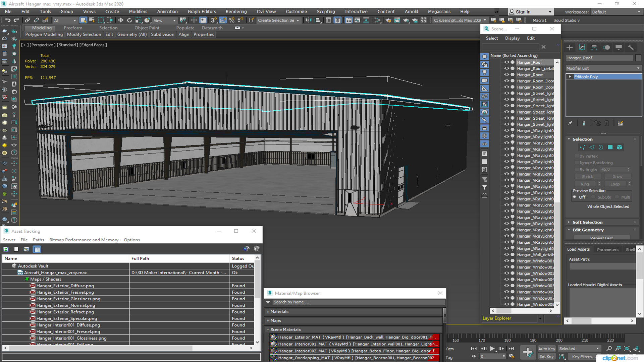The height and width of the screenshot is (362, 644).
Task: Enable the By Vertex checkbox
Action: [577, 156]
